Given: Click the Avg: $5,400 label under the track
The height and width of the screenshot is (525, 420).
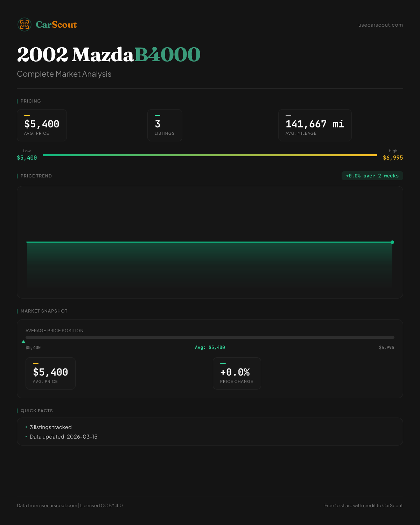Looking at the screenshot, I should click(210, 348).
